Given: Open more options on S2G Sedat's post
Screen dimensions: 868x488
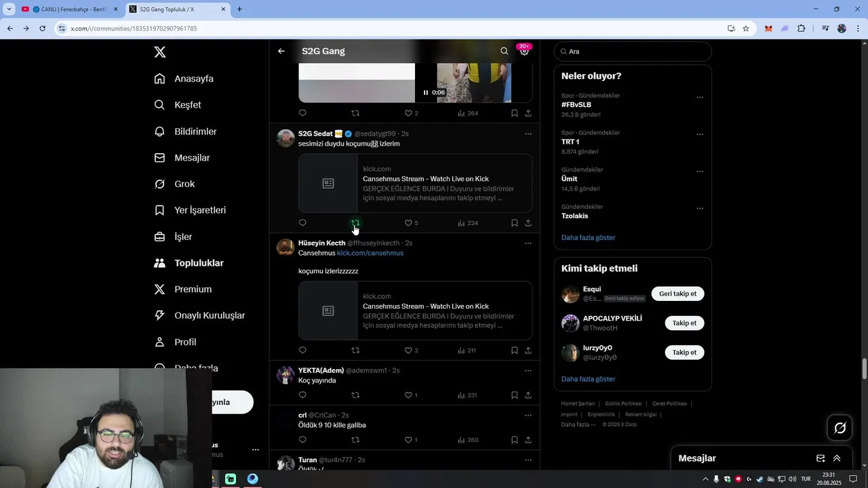Looking at the screenshot, I should point(528,134).
